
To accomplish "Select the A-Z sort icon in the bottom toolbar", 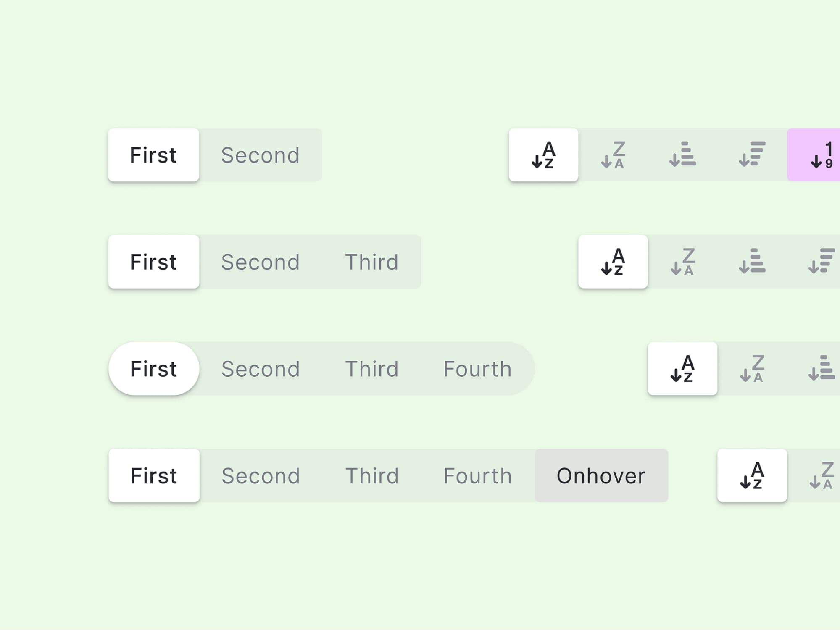I will click(x=752, y=475).
